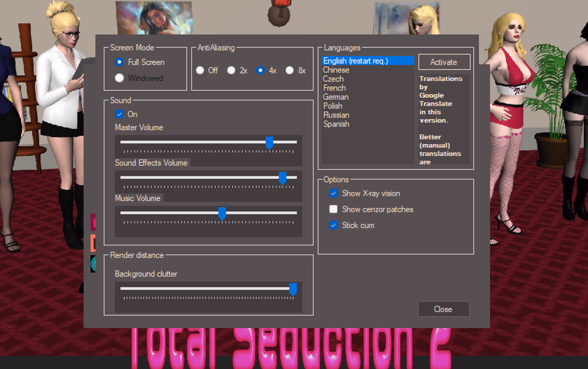Enable Show cenzor patches checkbox
Viewport: 588px width, 369px height.
click(333, 209)
